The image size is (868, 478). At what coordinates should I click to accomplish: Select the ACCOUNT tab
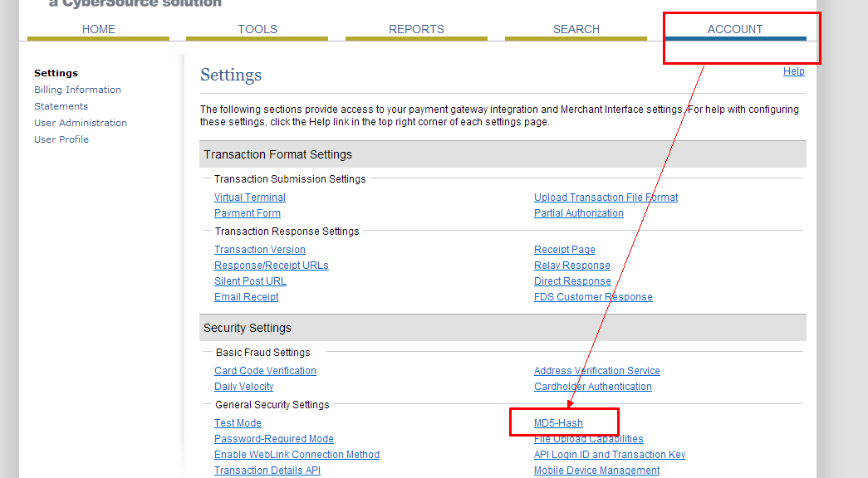coord(735,29)
